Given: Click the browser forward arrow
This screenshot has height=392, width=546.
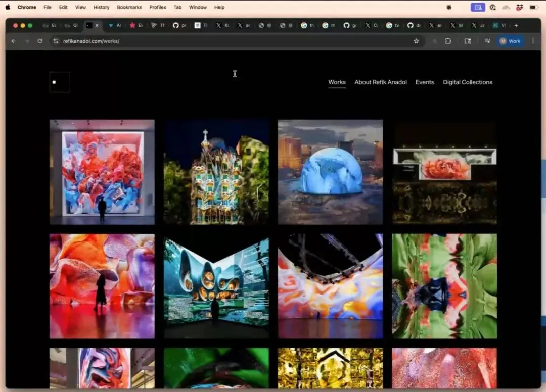Looking at the screenshot, I should [27, 41].
